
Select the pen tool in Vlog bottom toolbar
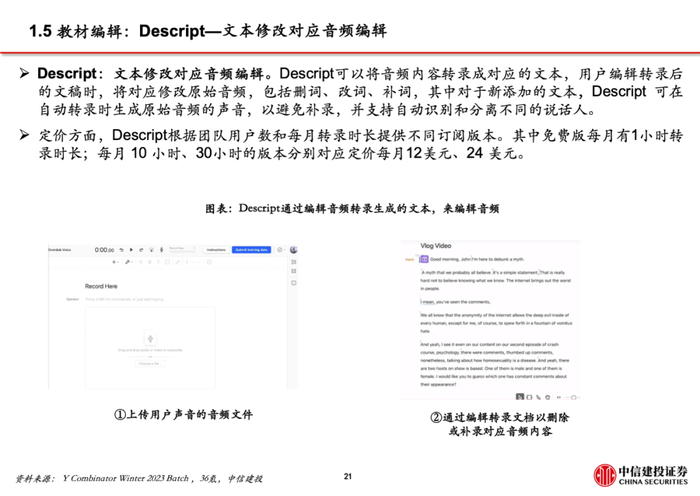click(x=538, y=397)
